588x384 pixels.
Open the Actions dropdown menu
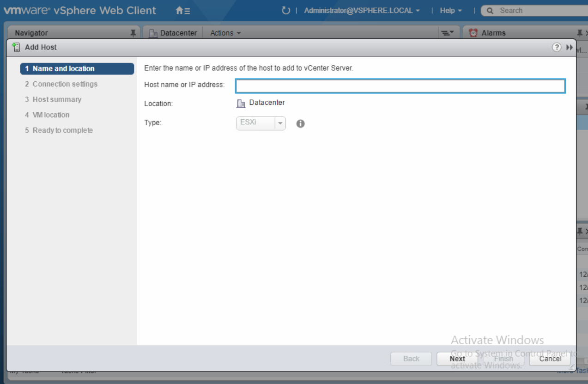tap(225, 33)
